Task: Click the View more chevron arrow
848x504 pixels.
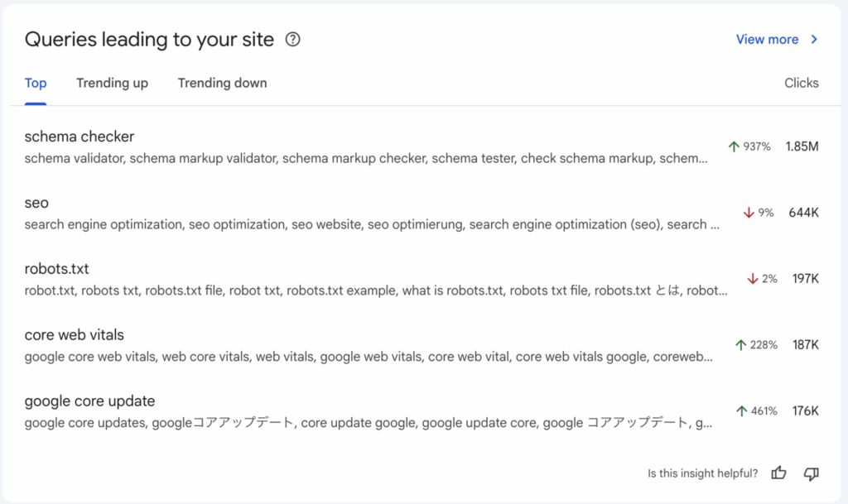Action: tap(814, 40)
